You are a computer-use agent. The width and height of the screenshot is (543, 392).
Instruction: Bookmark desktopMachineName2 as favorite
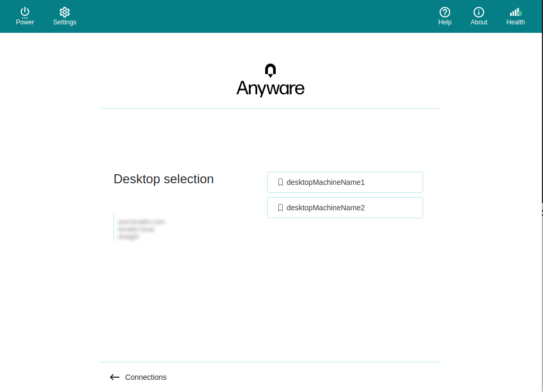(281, 208)
